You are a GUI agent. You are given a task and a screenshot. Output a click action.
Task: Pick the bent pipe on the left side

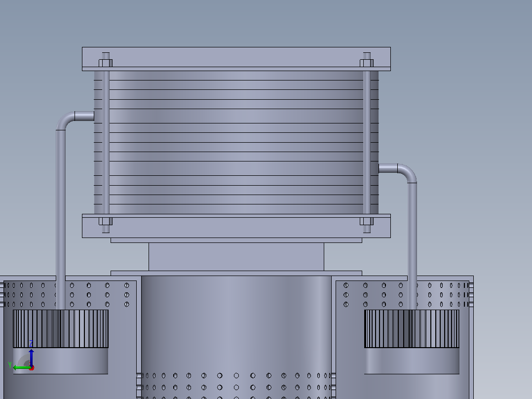pyautogui.click(x=61, y=210)
